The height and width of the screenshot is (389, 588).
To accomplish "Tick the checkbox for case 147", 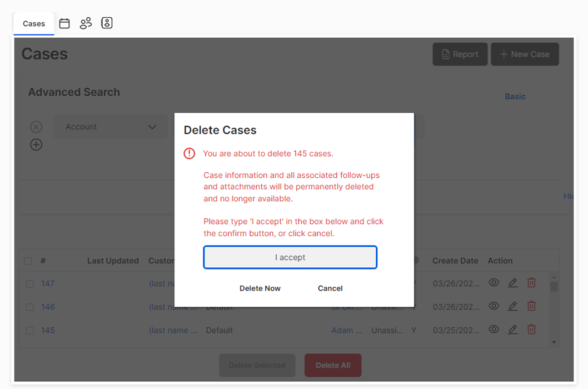I will tap(30, 283).
